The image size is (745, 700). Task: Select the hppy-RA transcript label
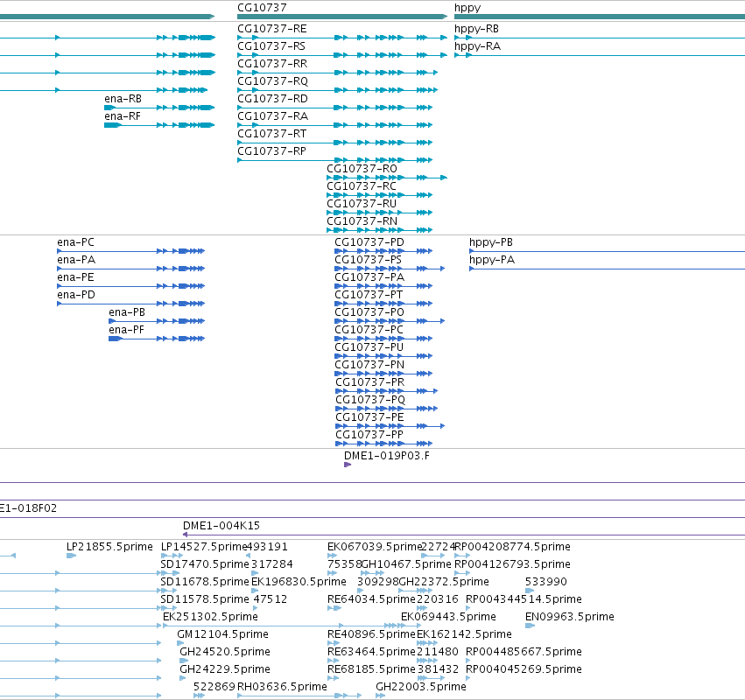(477, 46)
